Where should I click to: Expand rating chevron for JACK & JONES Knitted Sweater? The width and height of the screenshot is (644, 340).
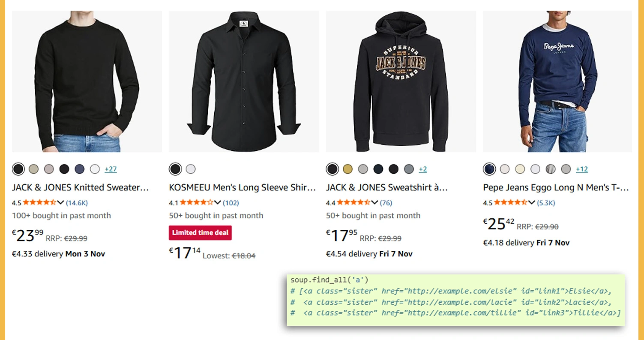click(60, 203)
